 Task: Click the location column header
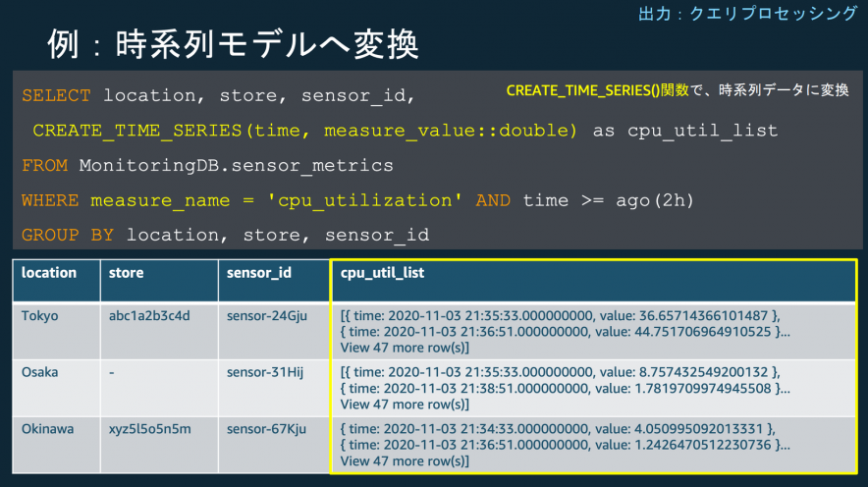pyautogui.click(x=49, y=273)
